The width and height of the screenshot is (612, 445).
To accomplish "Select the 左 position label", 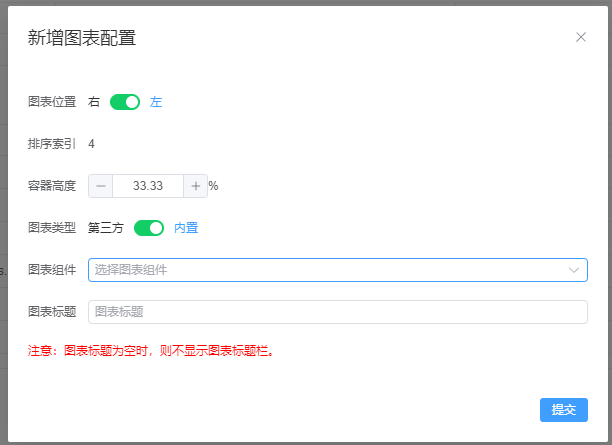I will (x=156, y=102).
